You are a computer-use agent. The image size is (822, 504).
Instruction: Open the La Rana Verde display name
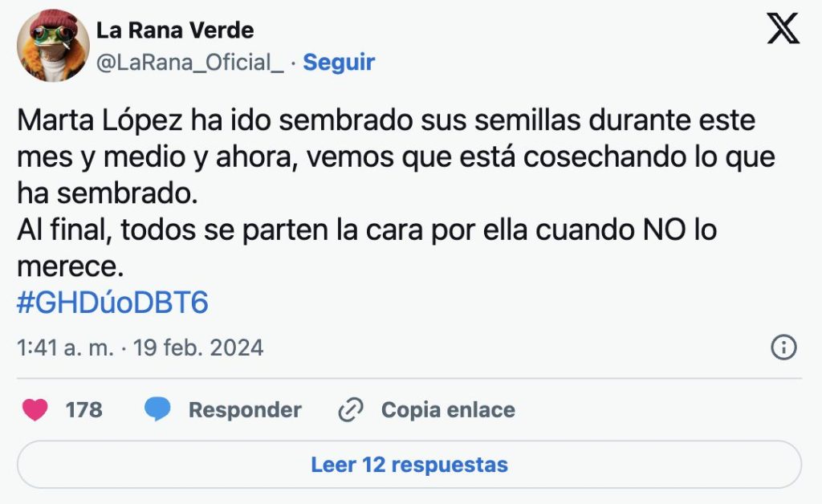(x=175, y=30)
